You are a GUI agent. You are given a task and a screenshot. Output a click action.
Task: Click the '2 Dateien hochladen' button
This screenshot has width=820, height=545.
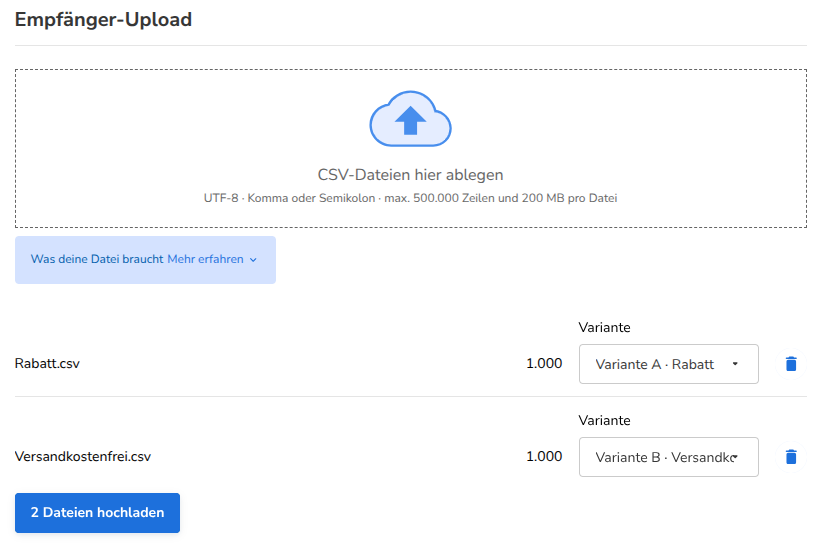97,513
